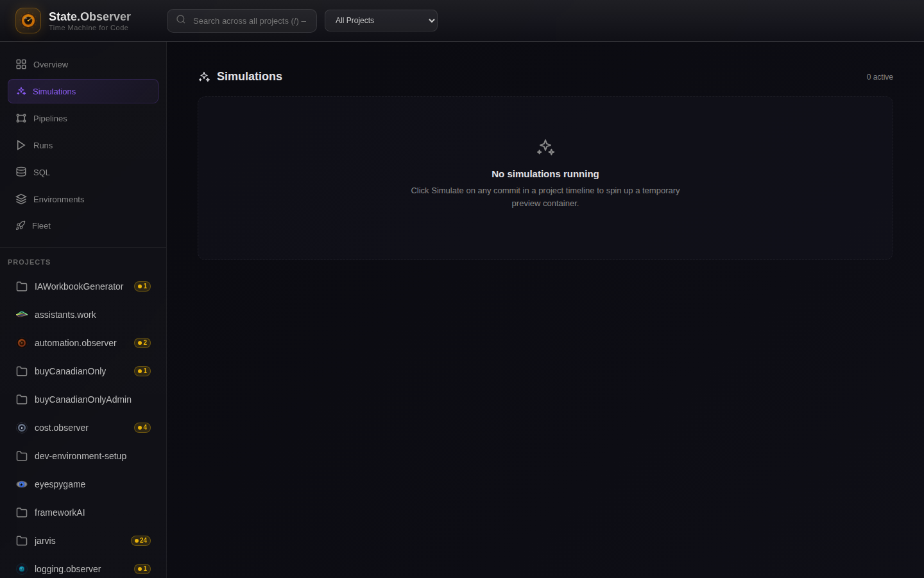This screenshot has width=924, height=578.
Task: Navigate to the SQL section
Action: tap(83, 172)
